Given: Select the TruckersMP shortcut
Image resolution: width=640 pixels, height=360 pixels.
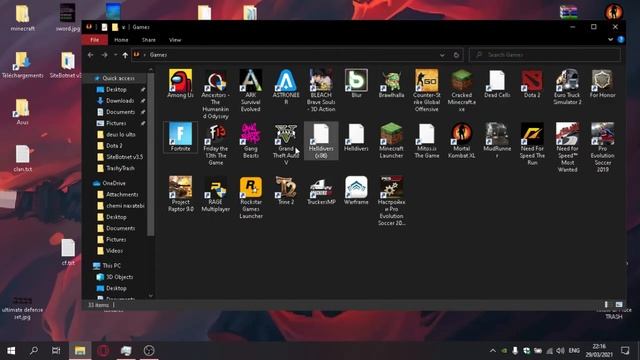Looking at the screenshot, I should [321, 191].
